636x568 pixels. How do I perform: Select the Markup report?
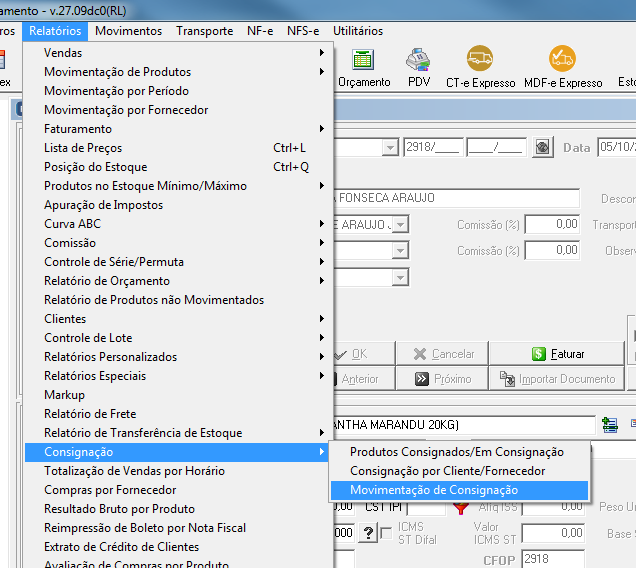178,395
